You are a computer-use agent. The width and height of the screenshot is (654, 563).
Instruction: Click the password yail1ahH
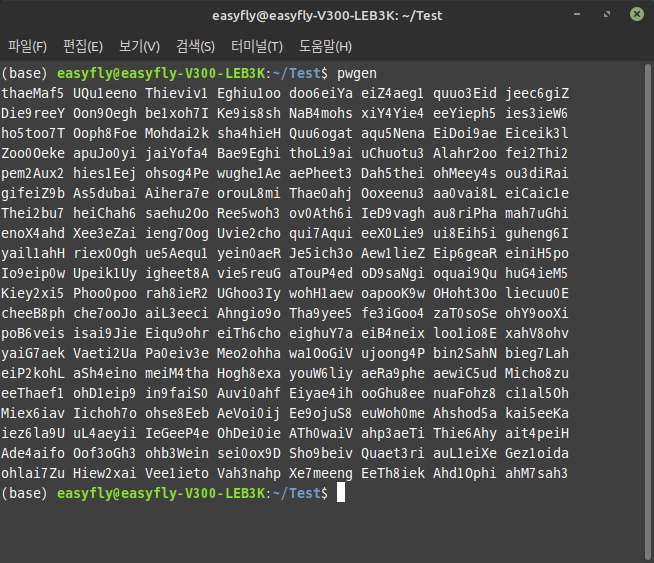click(33, 254)
